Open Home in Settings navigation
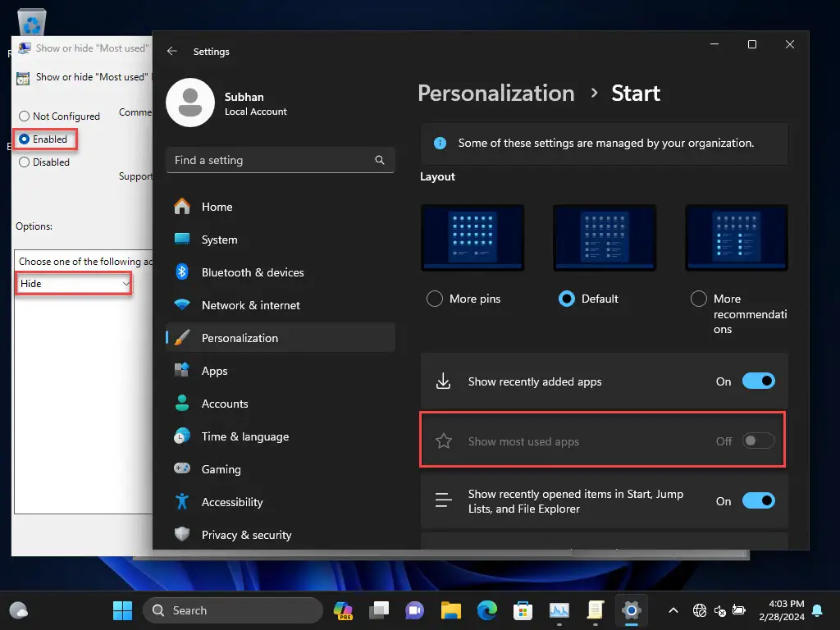This screenshot has height=630, width=840. click(x=281, y=207)
